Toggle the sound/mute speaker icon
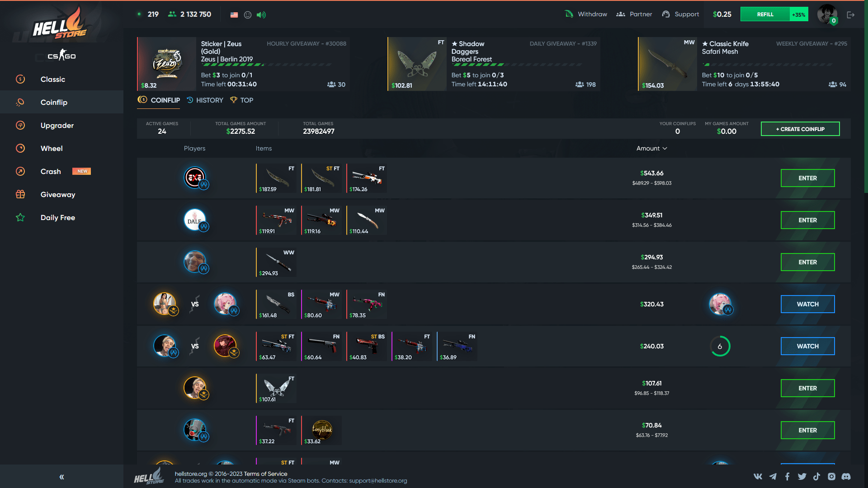This screenshot has height=488, width=868. pos(262,14)
